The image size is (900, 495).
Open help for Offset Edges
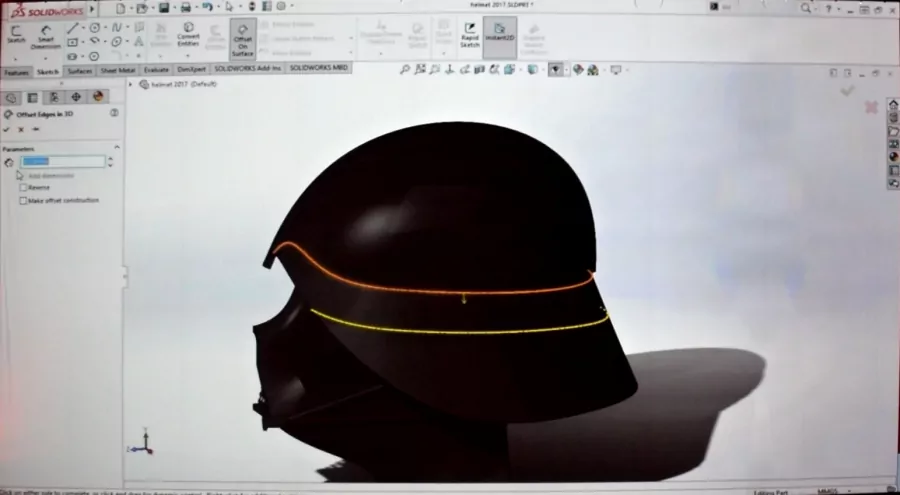tap(114, 113)
